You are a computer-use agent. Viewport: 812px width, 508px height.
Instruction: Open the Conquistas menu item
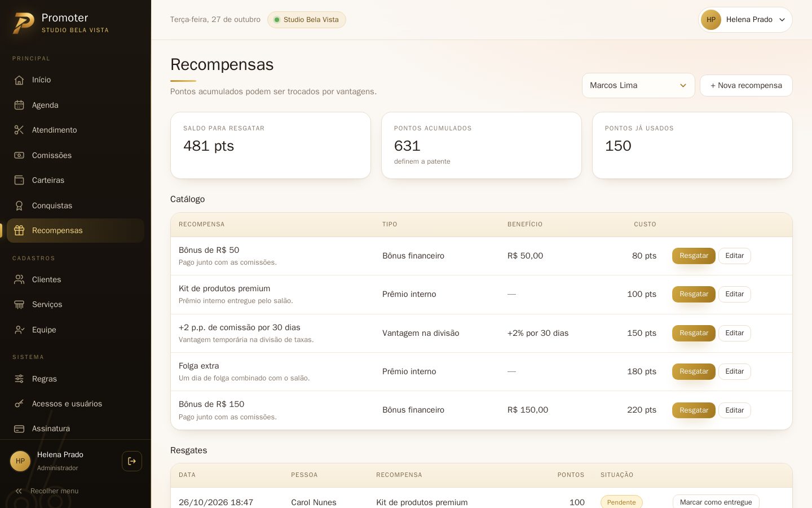coord(76,205)
